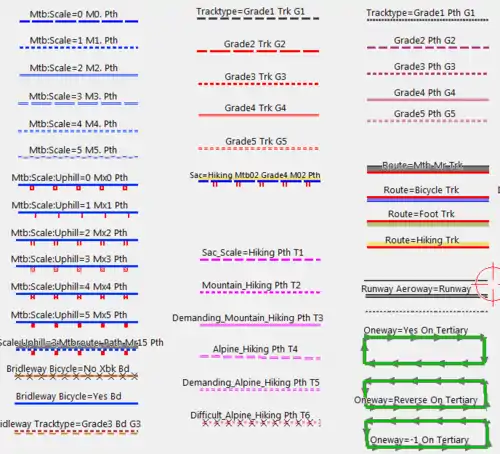500x454 pixels.
Task: Select the Tracktype=Grade1 Trk G1 dashed line
Action: tap(258, 18)
